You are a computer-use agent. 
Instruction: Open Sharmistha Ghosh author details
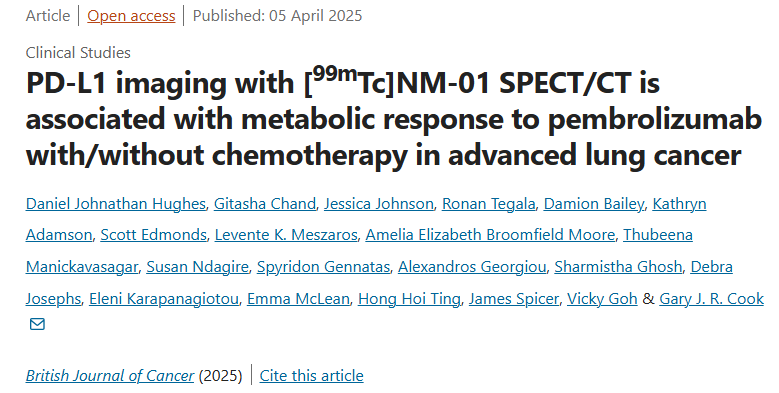coord(618,267)
